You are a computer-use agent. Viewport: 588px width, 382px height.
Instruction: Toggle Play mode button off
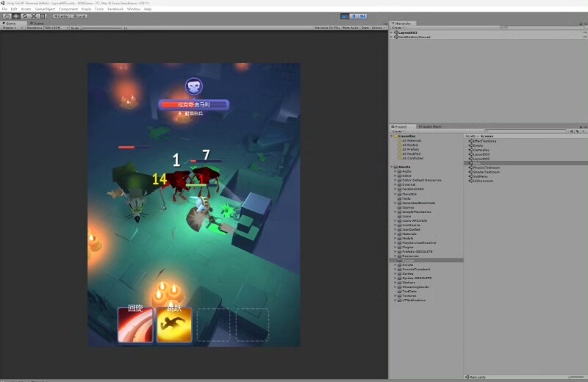(x=344, y=15)
